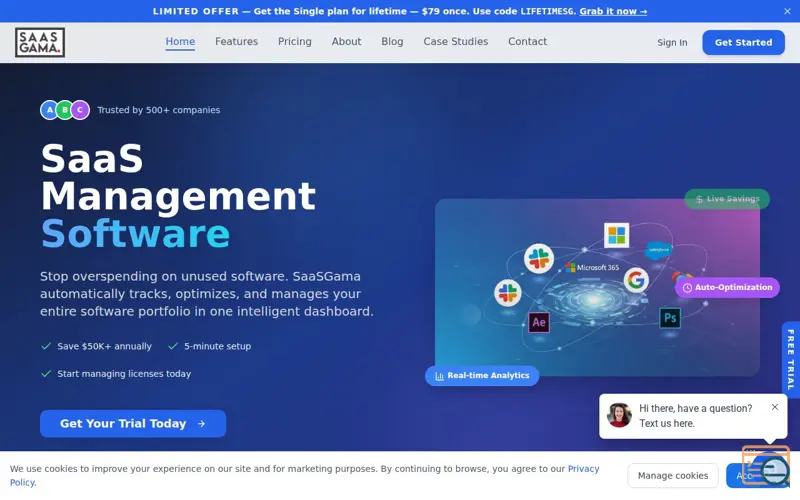Follow the Grab it now link

pos(613,11)
